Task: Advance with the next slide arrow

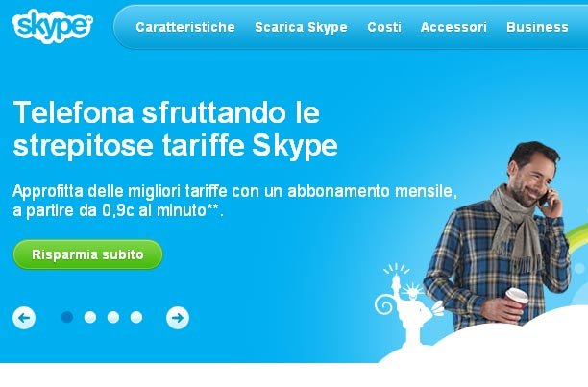Action: (x=178, y=318)
